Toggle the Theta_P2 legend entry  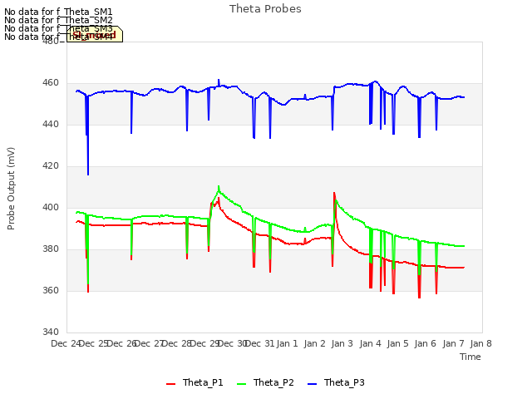click(265, 382)
